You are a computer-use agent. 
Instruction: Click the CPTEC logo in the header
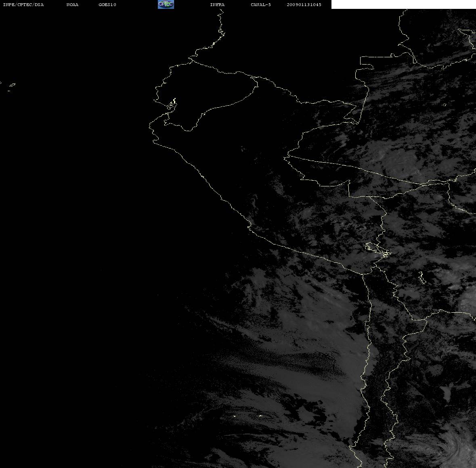click(166, 4)
